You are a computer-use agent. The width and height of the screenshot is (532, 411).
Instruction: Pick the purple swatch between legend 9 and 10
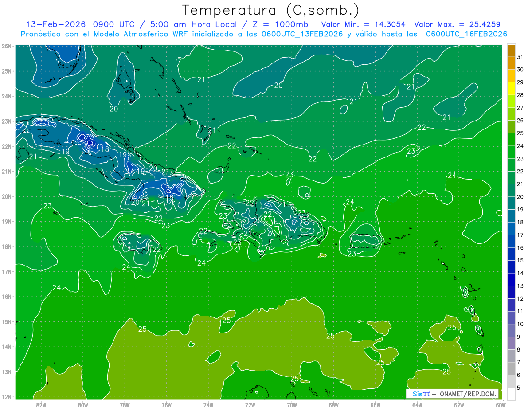[x=512, y=330]
